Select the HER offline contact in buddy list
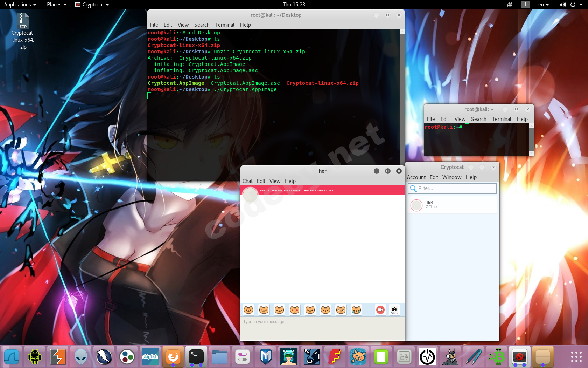Screen dimensions: 588x368 click(452, 205)
